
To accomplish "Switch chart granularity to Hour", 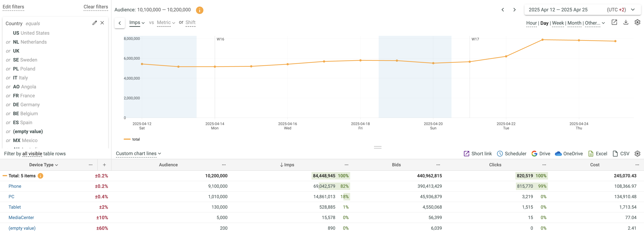I will [531, 23].
